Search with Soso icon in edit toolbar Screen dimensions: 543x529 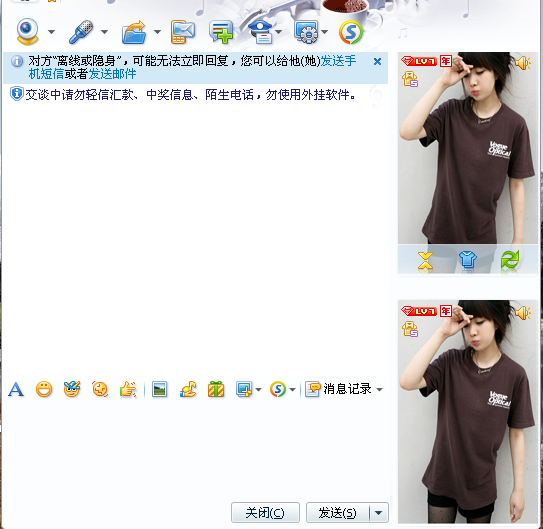(278, 389)
